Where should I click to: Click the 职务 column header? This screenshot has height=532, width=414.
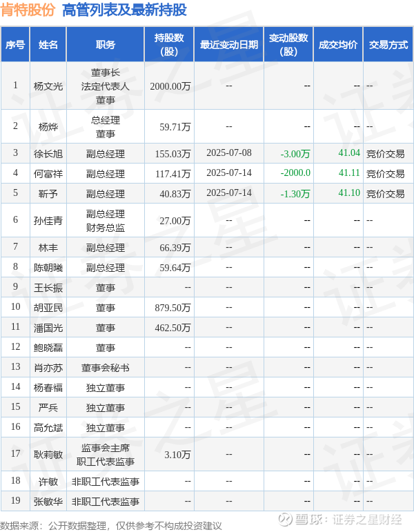[x=106, y=44]
